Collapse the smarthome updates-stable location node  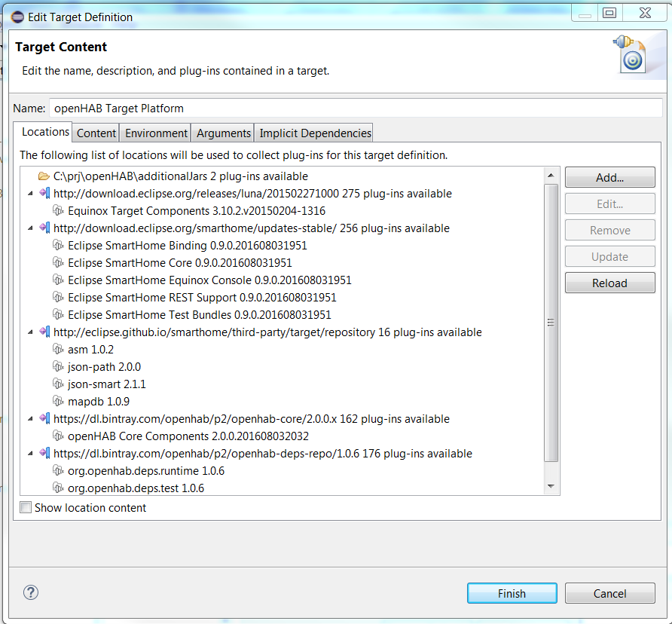pos(30,228)
